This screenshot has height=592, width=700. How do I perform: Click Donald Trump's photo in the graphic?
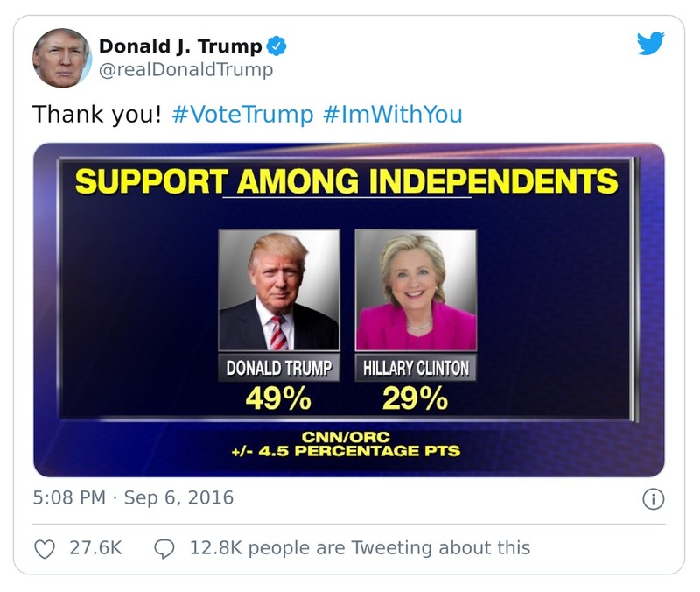point(278,292)
